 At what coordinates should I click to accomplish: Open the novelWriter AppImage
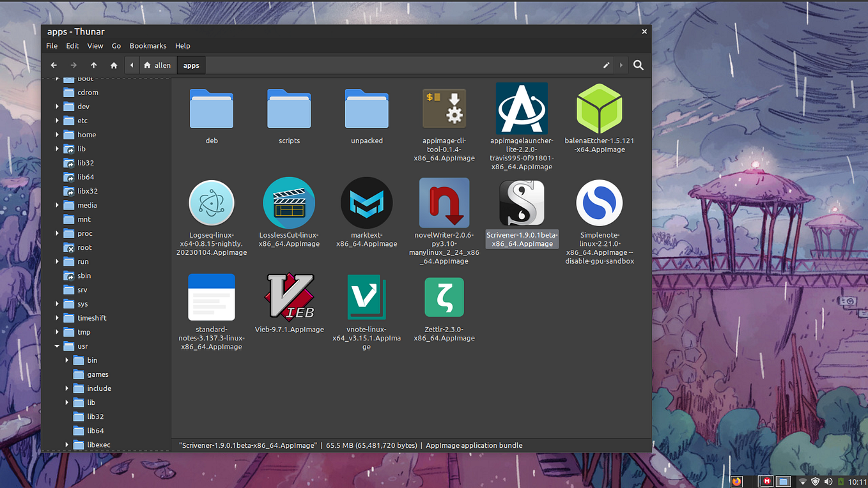[444, 202]
